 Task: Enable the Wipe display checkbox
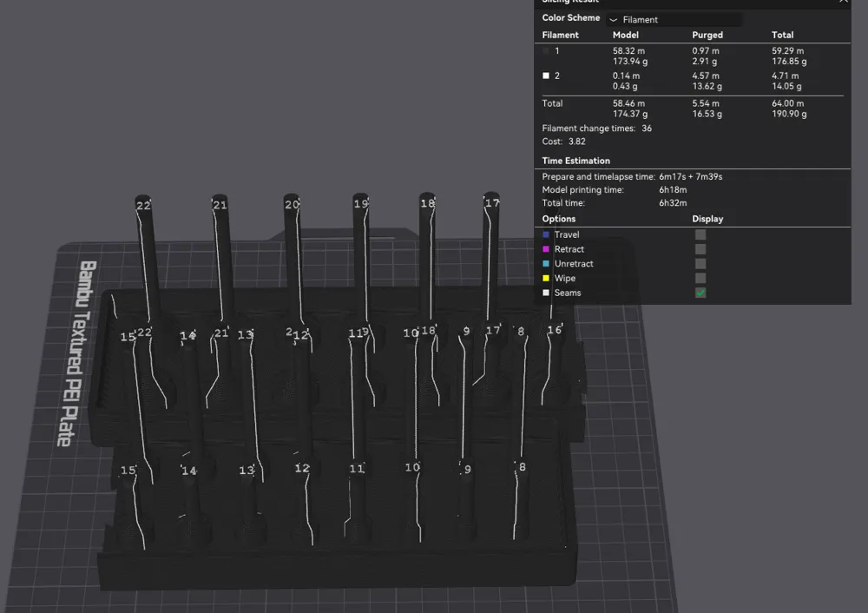pyautogui.click(x=700, y=278)
